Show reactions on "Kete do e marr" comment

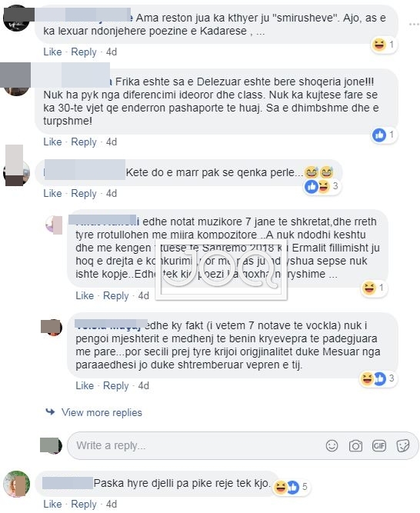322,186
